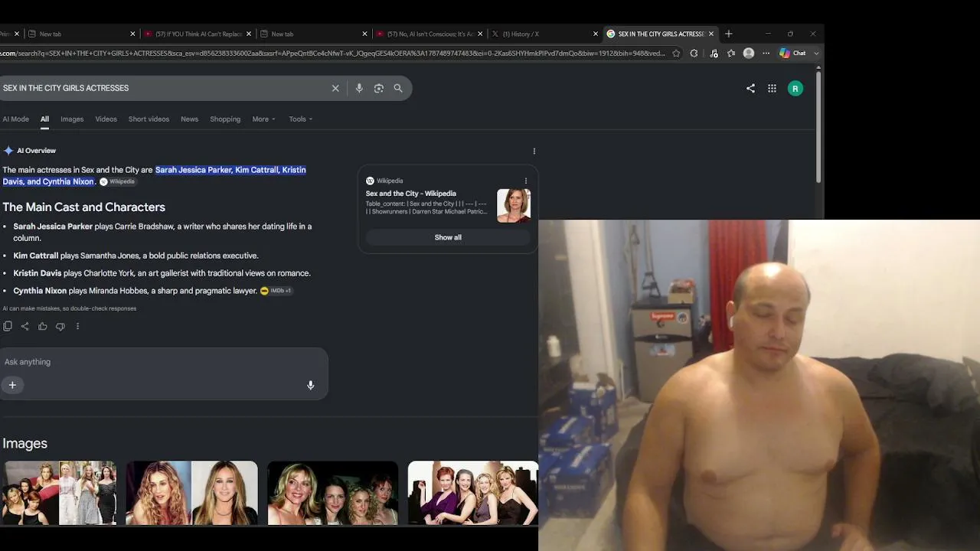Click the page vertical scrollbar thumb
This screenshot has width=980, height=551.
818,126
